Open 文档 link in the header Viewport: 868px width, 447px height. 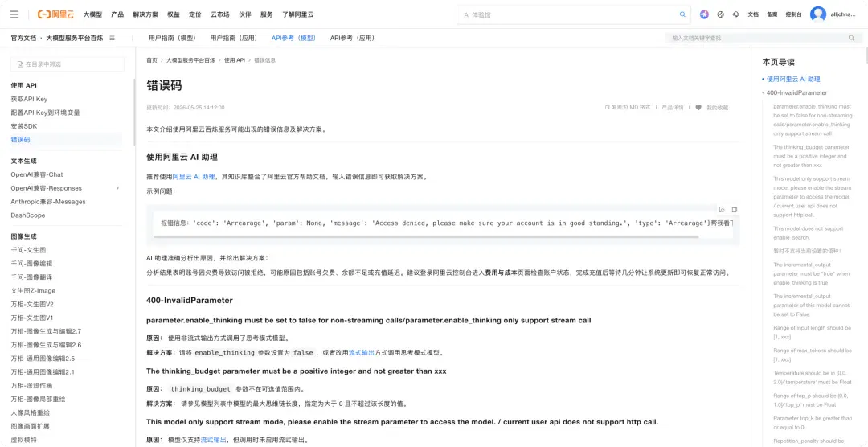(x=753, y=15)
